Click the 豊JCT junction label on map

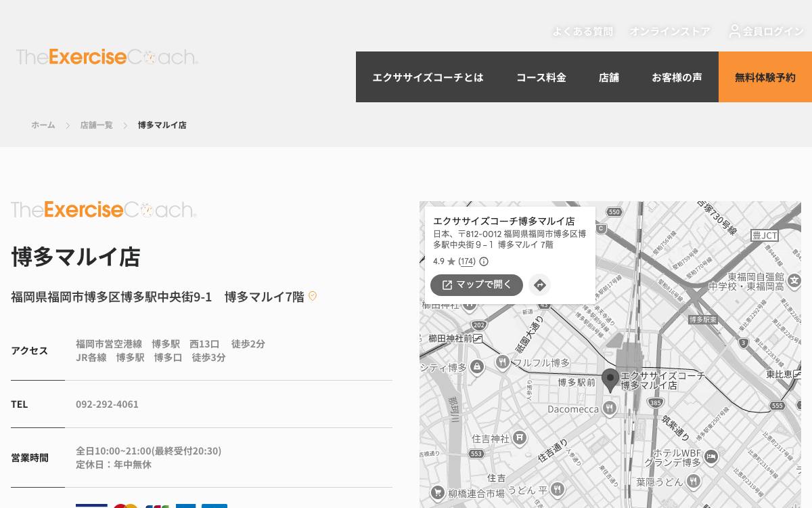(765, 235)
